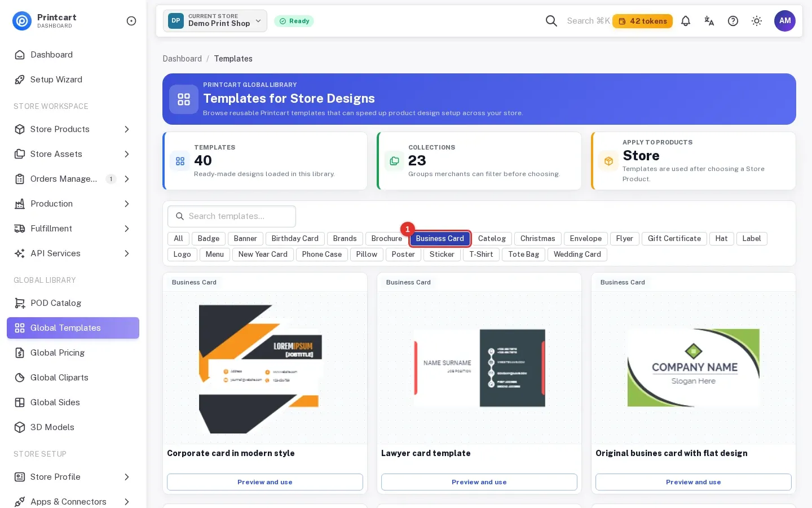The height and width of the screenshot is (508, 812).
Task: Filter templates by Logo
Action: point(182,255)
